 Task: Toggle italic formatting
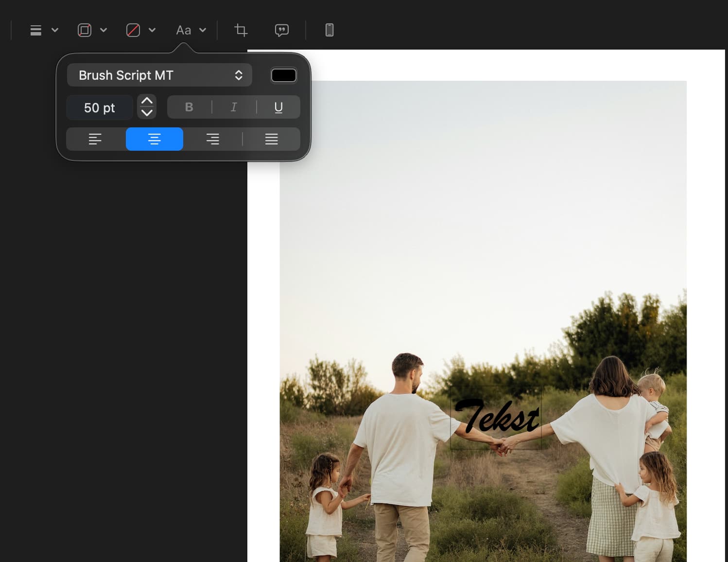tap(234, 107)
